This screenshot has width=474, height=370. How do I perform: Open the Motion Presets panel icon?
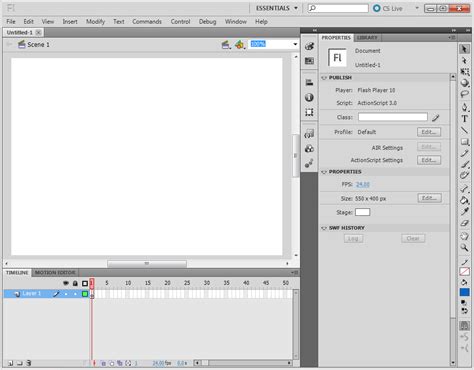pyautogui.click(x=309, y=163)
